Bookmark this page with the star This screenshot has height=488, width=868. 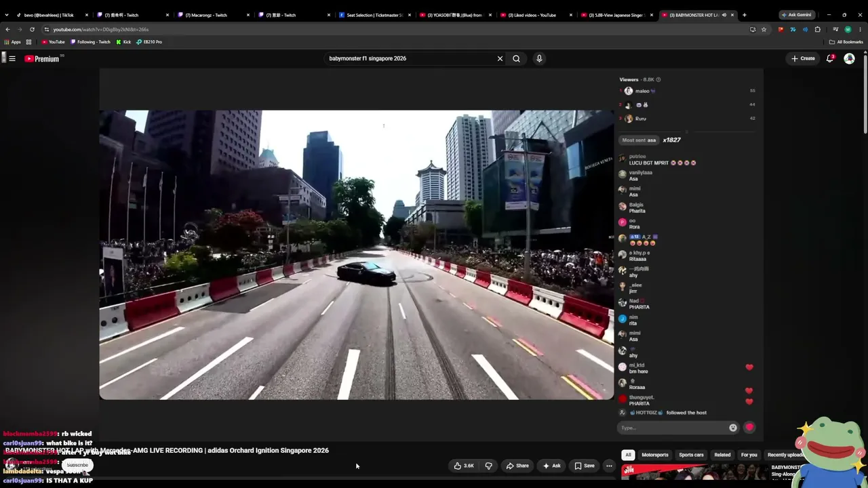764,29
